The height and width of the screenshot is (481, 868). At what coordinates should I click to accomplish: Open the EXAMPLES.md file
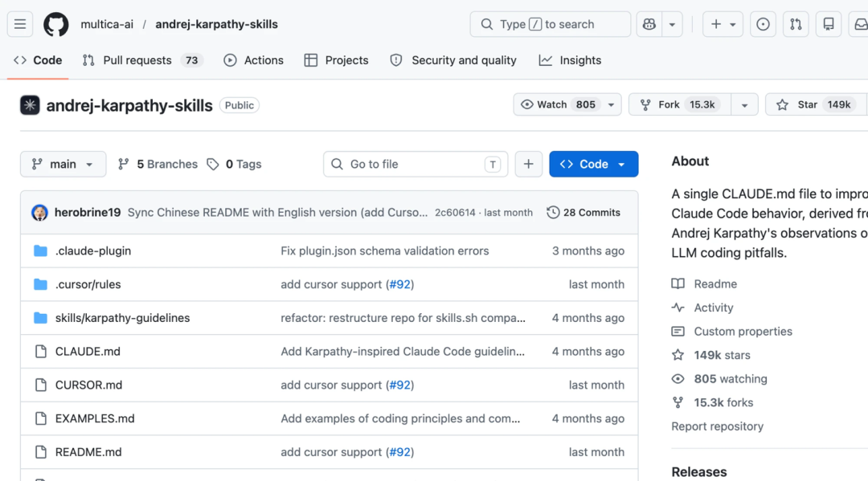(95, 418)
